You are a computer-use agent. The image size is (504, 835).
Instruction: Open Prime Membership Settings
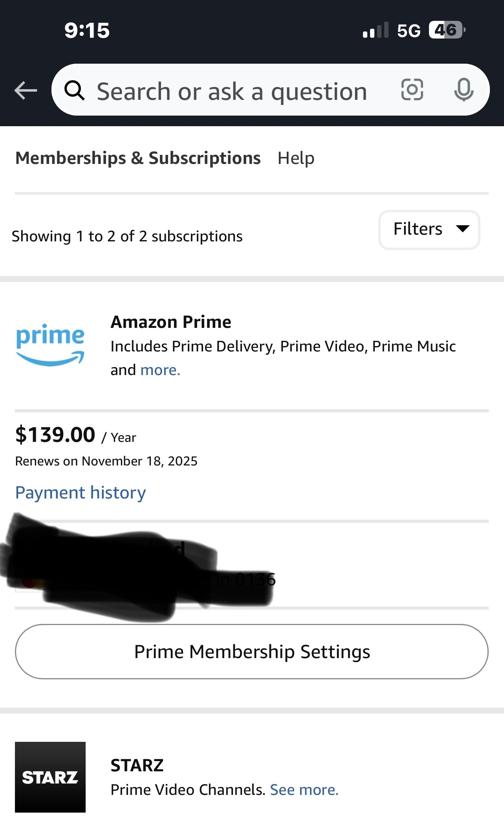(252, 651)
